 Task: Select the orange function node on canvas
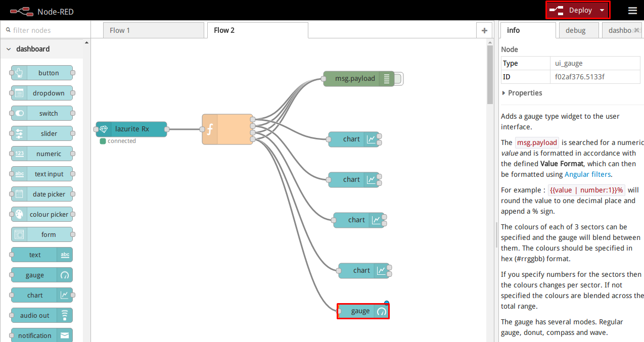click(227, 129)
